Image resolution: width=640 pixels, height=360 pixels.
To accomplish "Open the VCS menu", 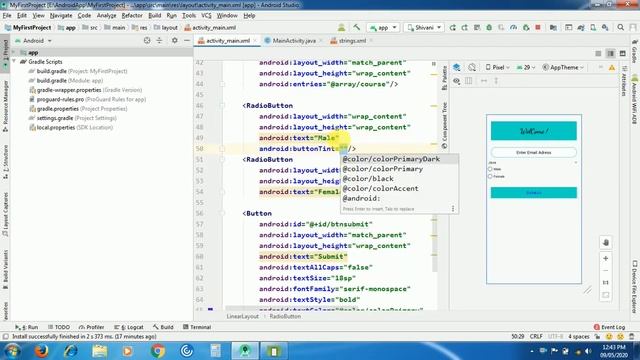I will click(206, 16).
